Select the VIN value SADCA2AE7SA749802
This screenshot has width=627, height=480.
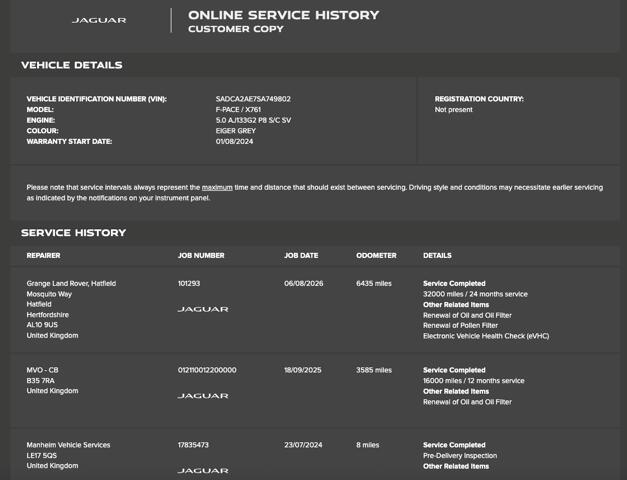(x=253, y=99)
